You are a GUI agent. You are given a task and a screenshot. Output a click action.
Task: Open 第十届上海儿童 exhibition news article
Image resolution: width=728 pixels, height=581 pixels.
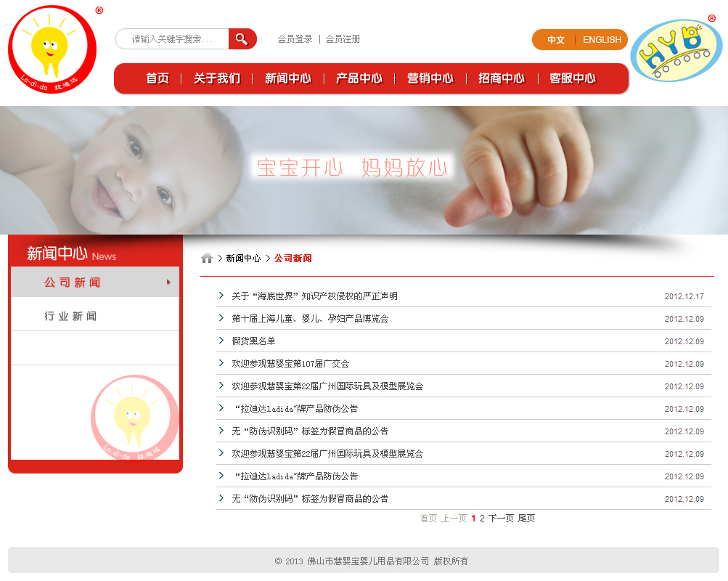point(310,319)
